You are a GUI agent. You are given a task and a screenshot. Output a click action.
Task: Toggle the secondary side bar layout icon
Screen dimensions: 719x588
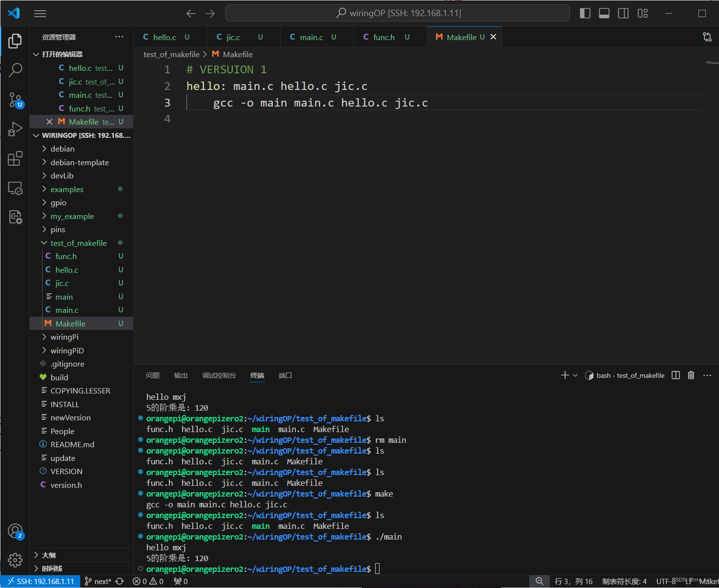[623, 14]
